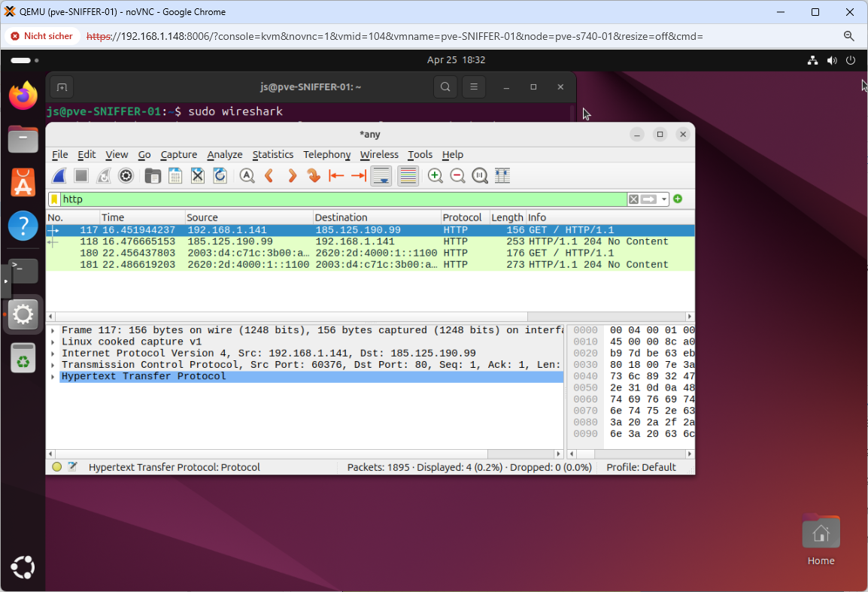
Task: Expand the Hypertext Transfer Protocol tree item
Action: pyautogui.click(x=53, y=377)
